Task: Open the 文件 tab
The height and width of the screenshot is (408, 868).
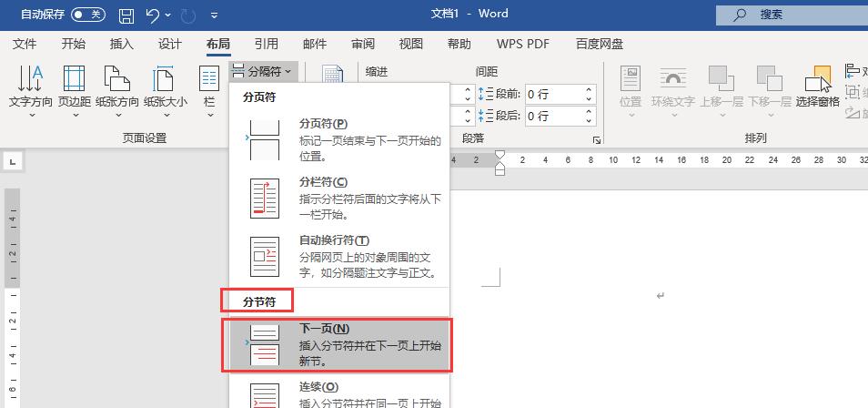Action: [x=25, y=44]
